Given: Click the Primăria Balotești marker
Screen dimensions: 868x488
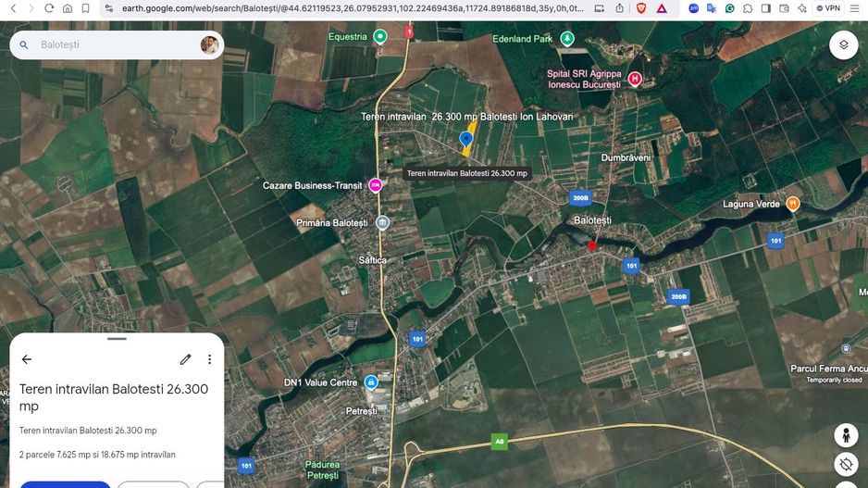Looking at the screenshot, I should pyautogui.click(x=382, y=222).
